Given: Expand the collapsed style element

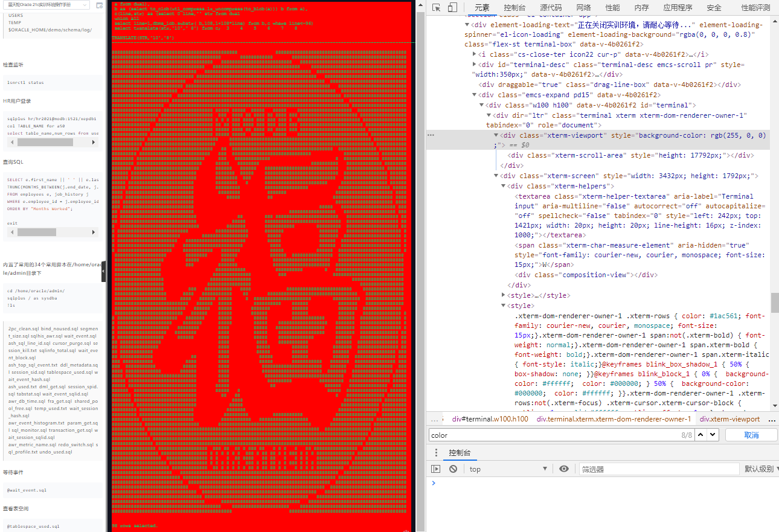Looking at the screenshot, I should (504, 295).
